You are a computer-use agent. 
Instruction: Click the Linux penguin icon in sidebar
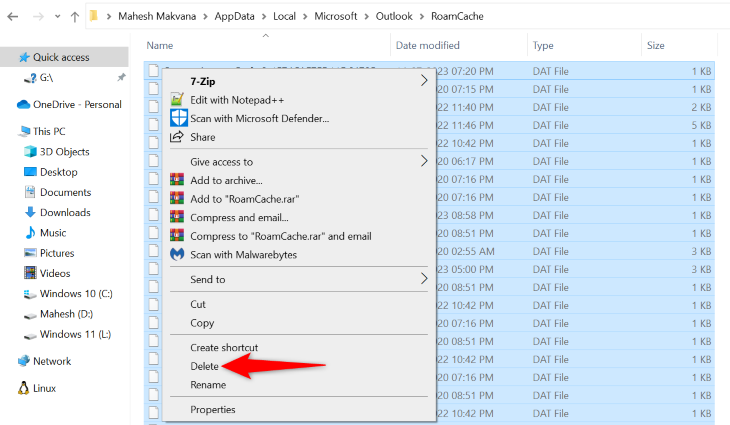click(x=25, y=388)
